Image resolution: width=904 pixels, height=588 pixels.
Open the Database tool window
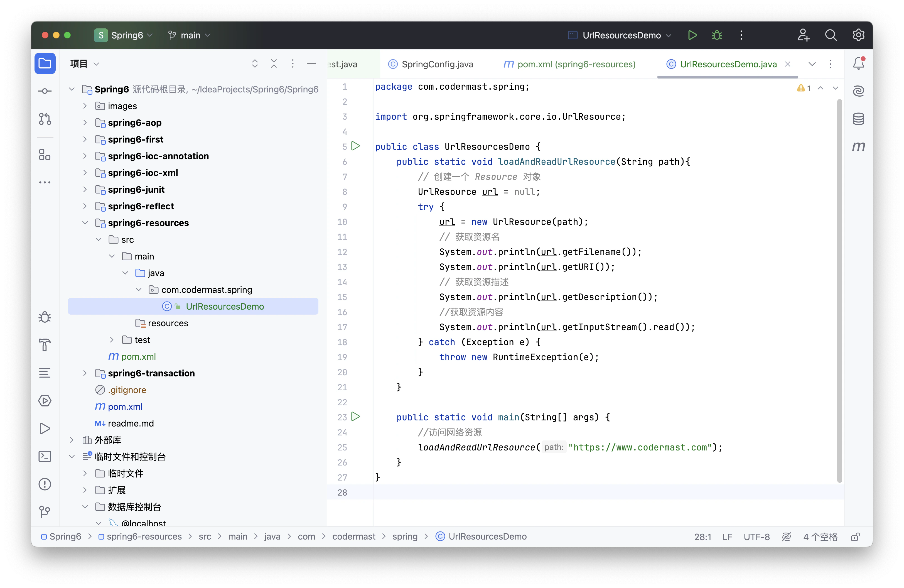coord(858,119)
